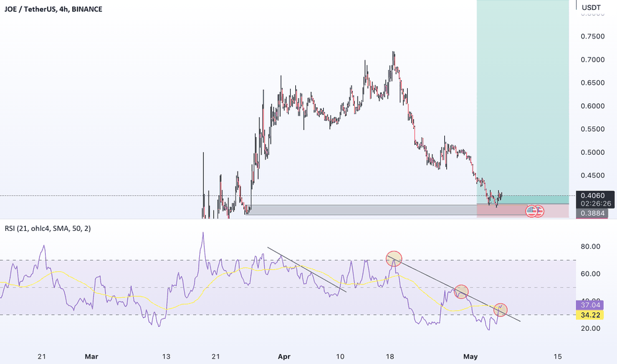The height and width of the screenshot is (364, 617).
Task: Click the purple RSI value label 37.04
Action: tap(589, 305)
